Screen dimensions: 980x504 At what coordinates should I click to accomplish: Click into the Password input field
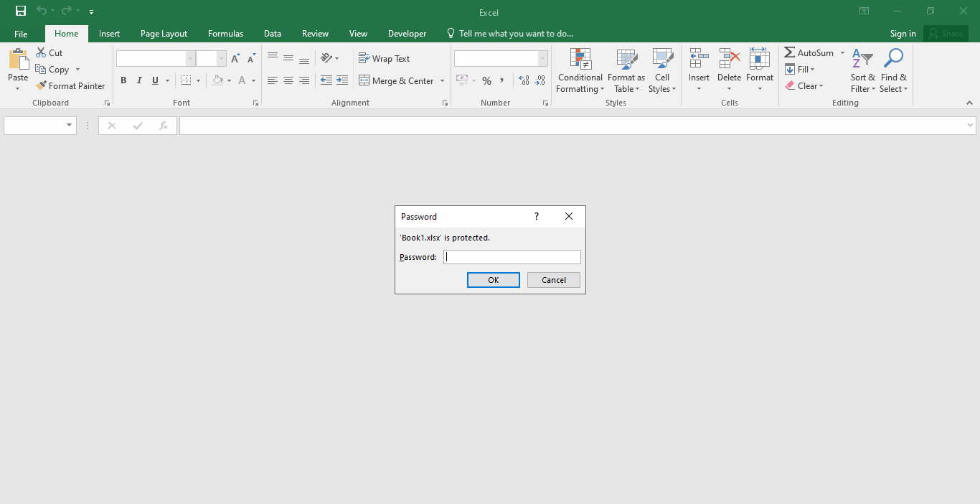click(512, 257)
